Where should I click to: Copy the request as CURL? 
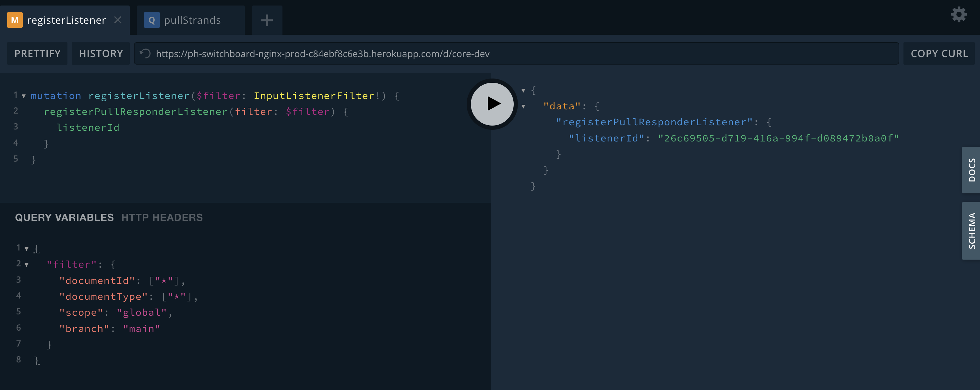point(939,54)
